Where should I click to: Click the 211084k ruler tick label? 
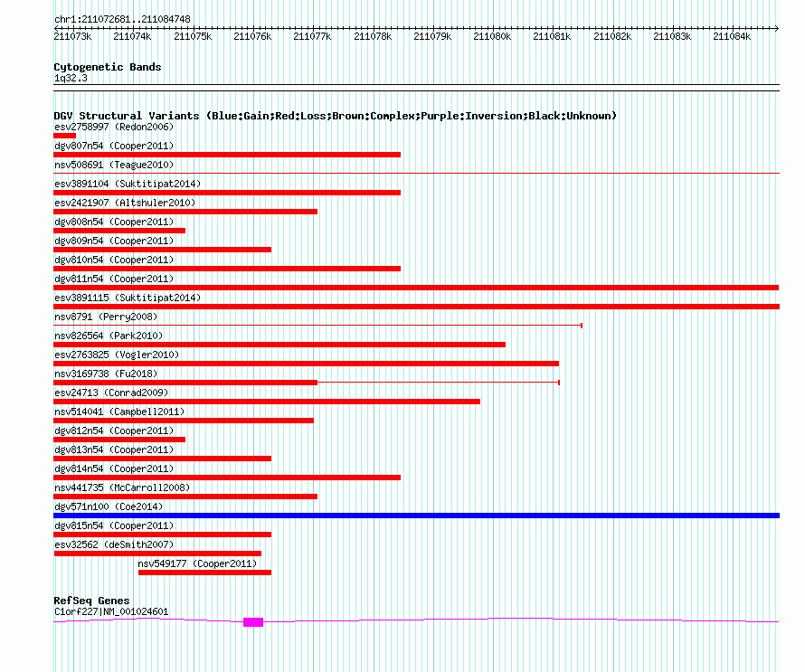point(732,36)
